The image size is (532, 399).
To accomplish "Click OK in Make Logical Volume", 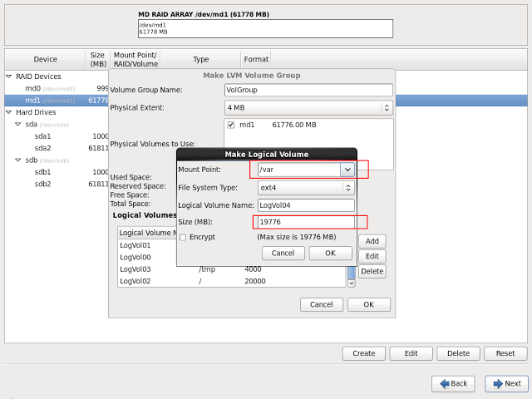I will (x=330, y=253).
